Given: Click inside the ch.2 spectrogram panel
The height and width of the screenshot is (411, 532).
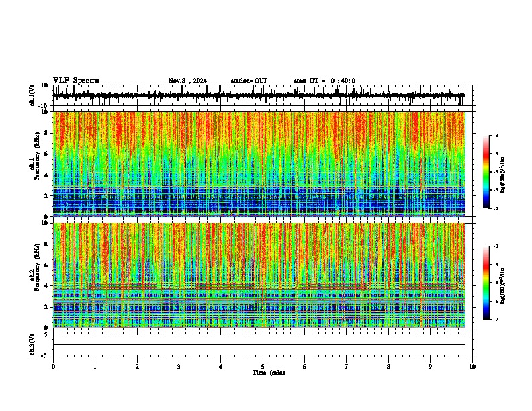Looking at the screenshot, I should tap(259, 275).
